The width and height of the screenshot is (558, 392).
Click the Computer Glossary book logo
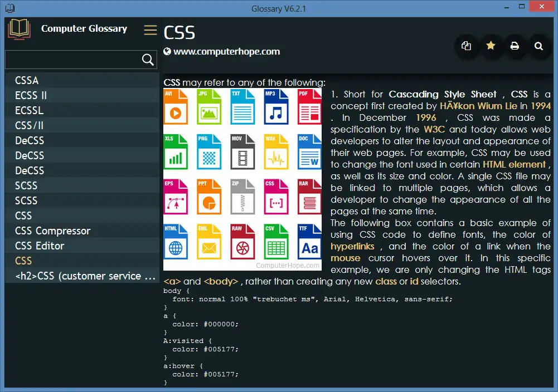(x=19, y=29)
